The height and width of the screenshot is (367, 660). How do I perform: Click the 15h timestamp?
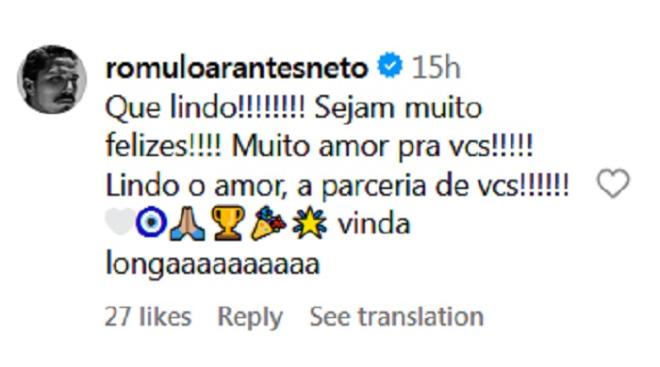(436, 67)
